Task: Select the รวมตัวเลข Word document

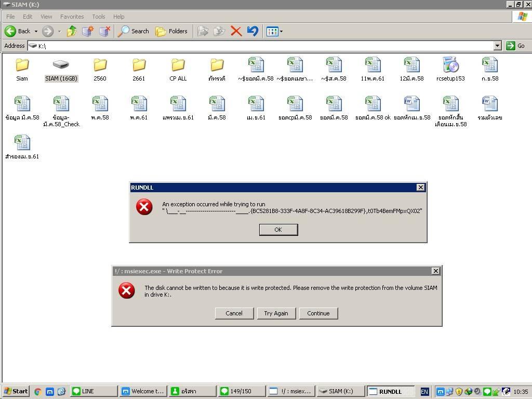Action: coord(490,109)
